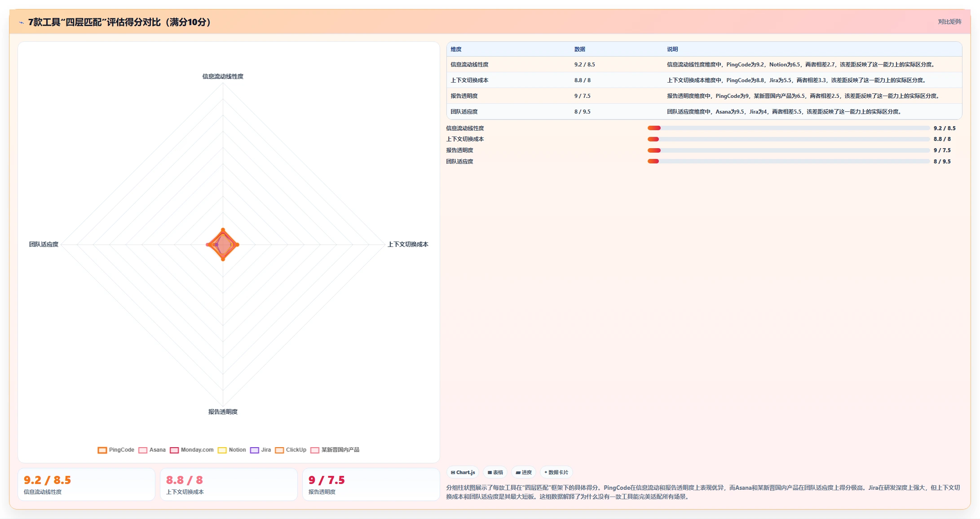Toggle the PingCode legend item

116,450
